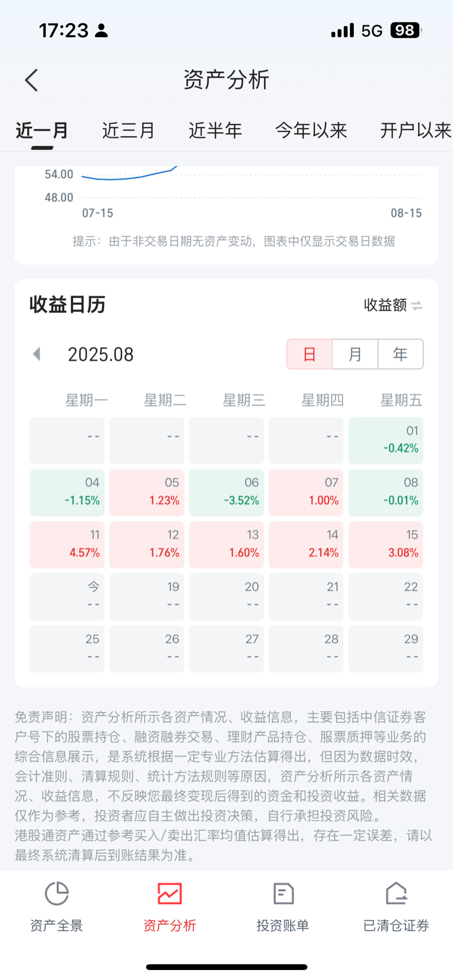Open 资产分析 chart icon in bottom bar

tap(169, 893)
